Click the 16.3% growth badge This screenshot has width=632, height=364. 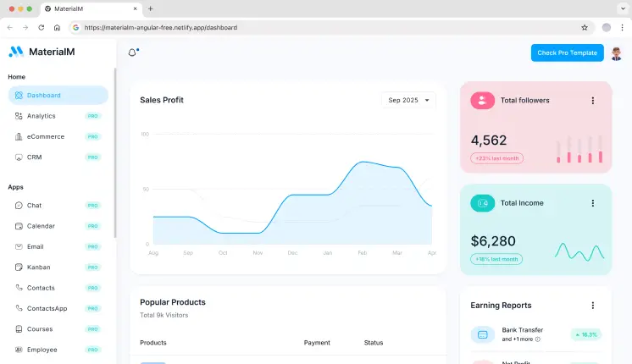point(586,334)
